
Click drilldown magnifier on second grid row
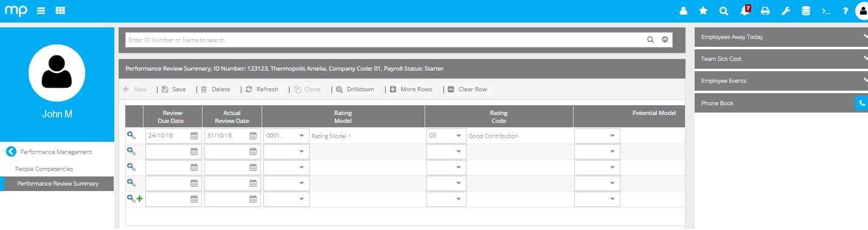(x=131, y=152)
